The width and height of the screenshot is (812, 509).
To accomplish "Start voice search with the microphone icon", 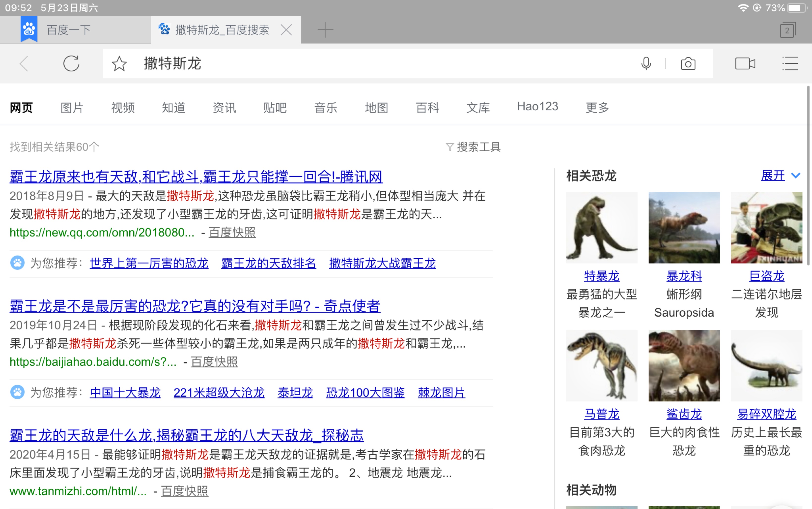I will [x=646, y=63].
